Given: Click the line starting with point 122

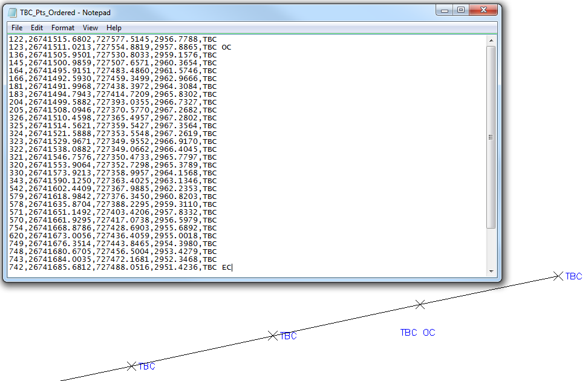Looking at the screenshot, I should [x=121, y=39].
